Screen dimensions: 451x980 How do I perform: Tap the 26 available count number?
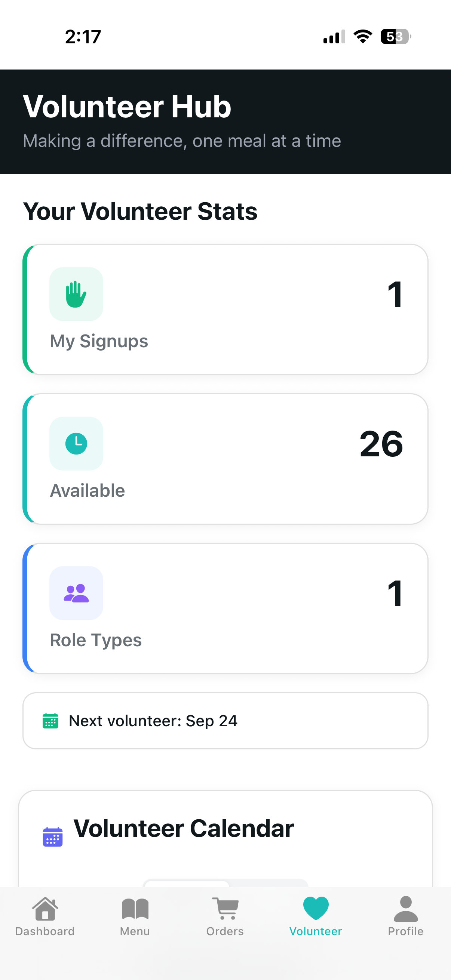[x=381, y=444]
